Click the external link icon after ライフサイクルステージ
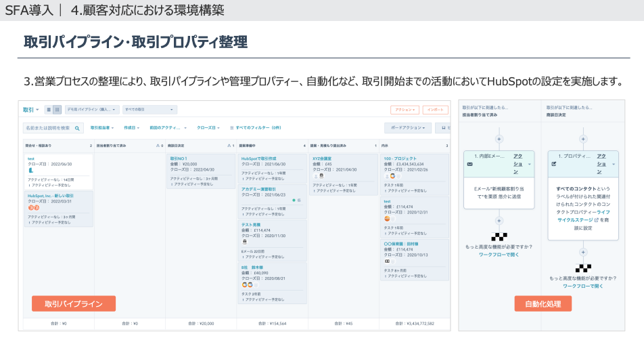 (597, 220)
